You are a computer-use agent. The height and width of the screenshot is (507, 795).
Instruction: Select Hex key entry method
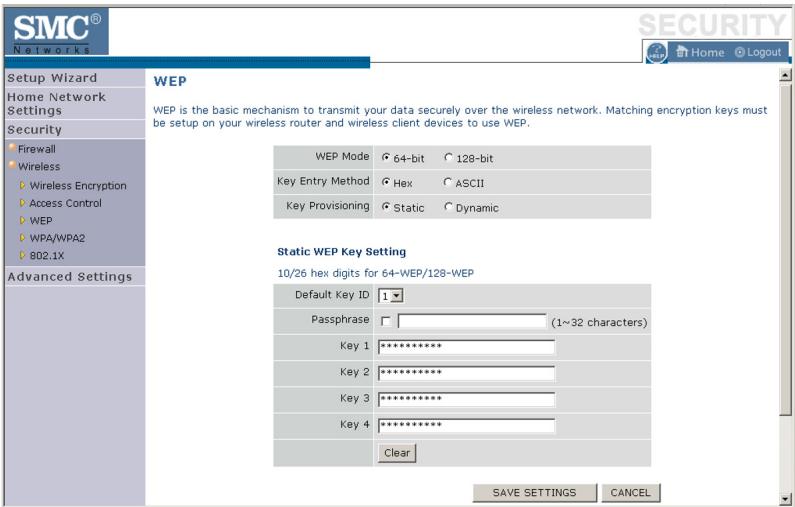click(x=386, y=182)
